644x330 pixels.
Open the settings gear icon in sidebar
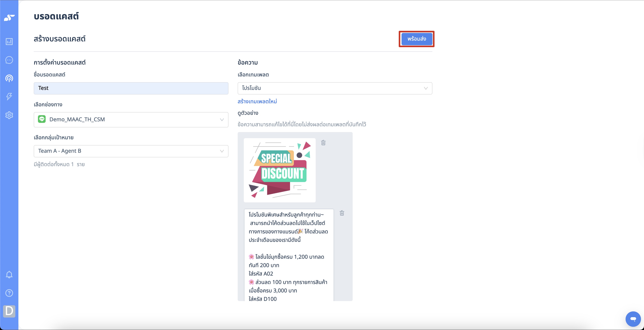(x=9, y=115)
